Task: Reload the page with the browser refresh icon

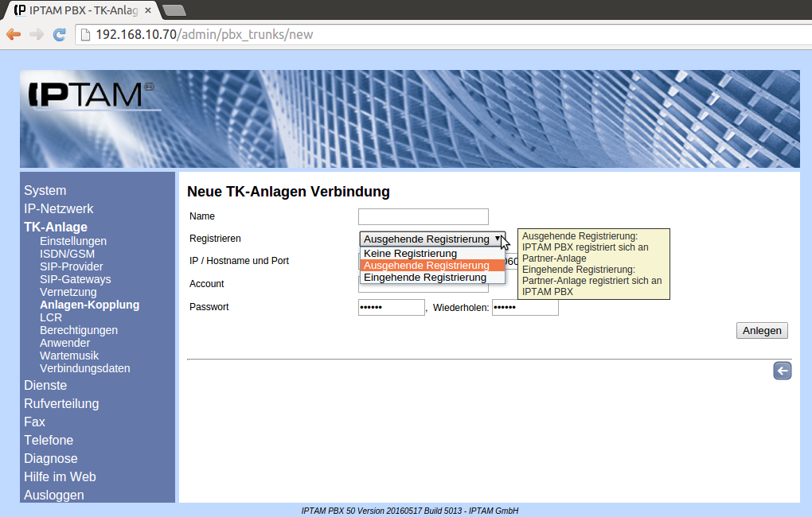Action: (x=59, y=34)
